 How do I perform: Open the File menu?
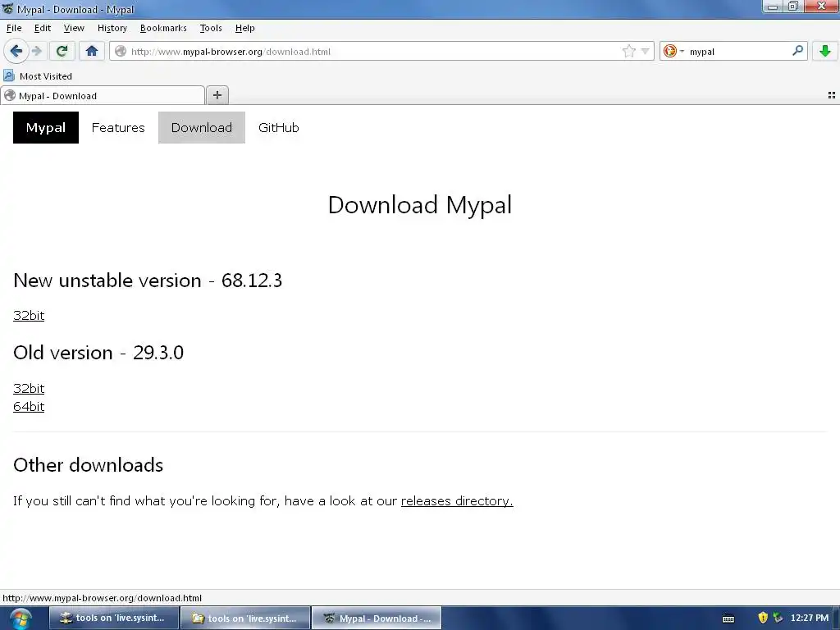pyautogui.click(x=14, y=28)
